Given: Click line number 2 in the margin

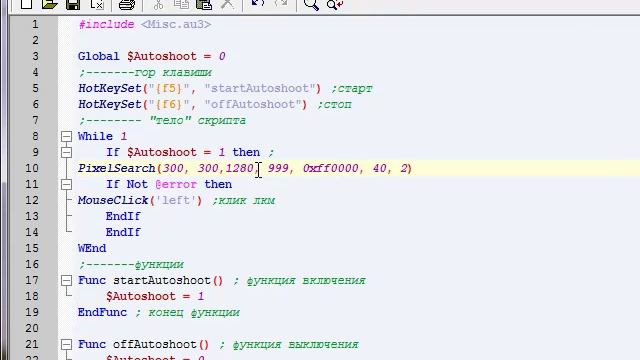Looking at the screenshot, I should (35, 40).
